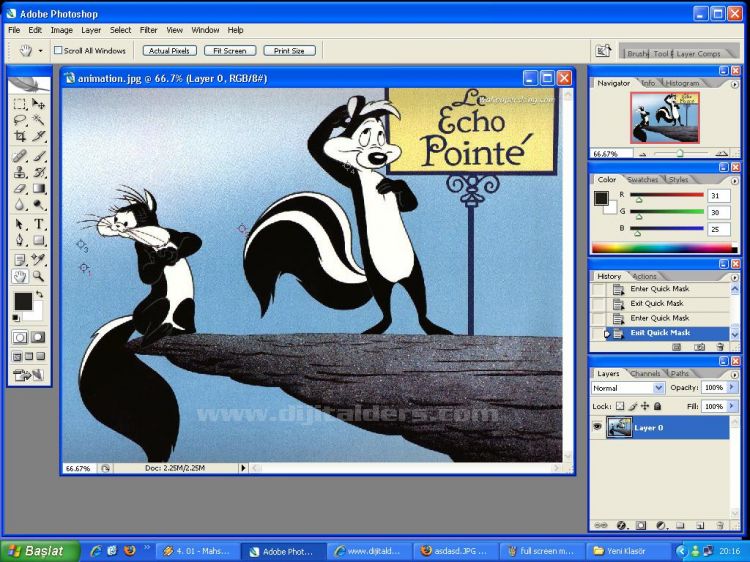Create a new layer in Layers panel

pos(700,525)
